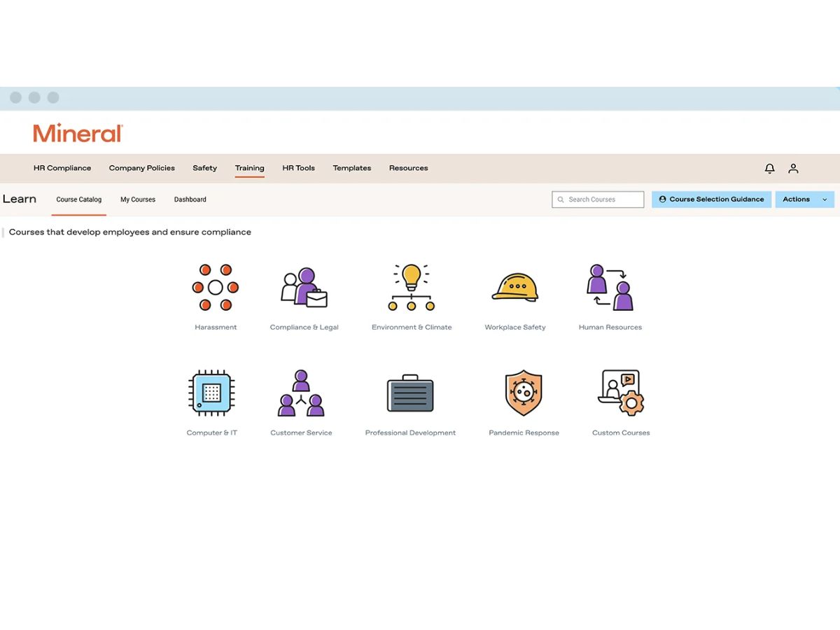This screenshot has height=630, width=840.
Task: Choose the Human Resources people icon
Action: click(x=610, y=287)
